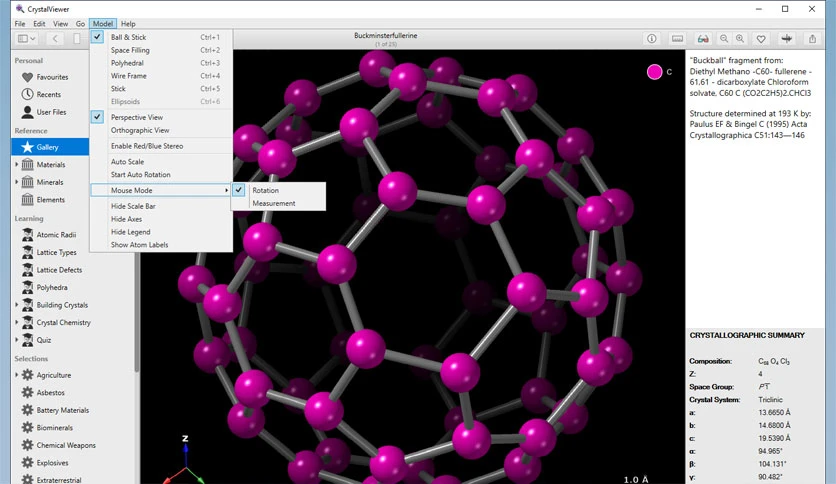Image resolution: width=836 pixels, height=484 pixels.
Task: Select Stick model style
Action: (161, 89)
